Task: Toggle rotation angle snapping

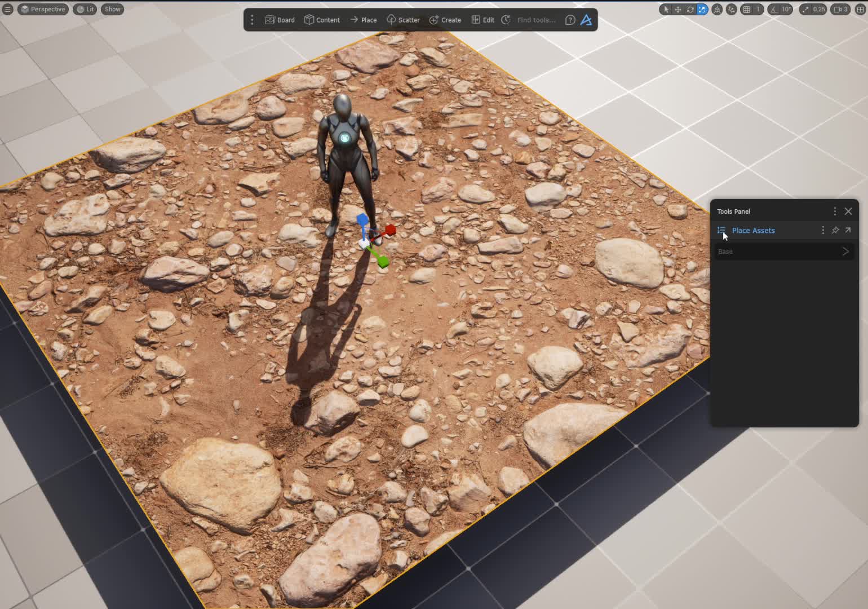Action: tap(774, 9)
